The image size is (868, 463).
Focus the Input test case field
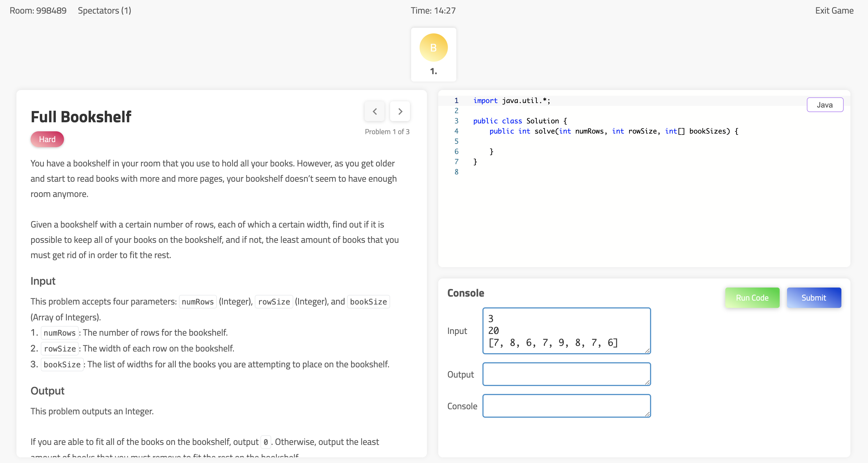point(566,330)
